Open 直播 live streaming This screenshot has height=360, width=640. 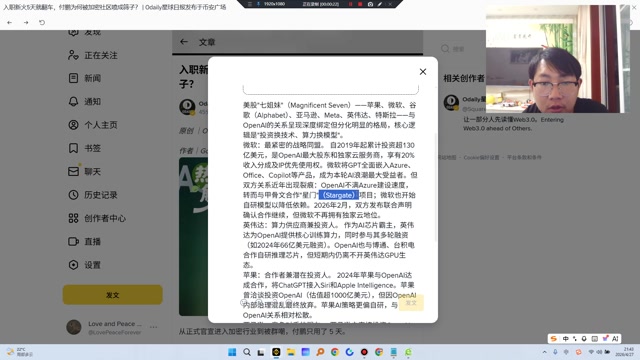tap(84, 242)
